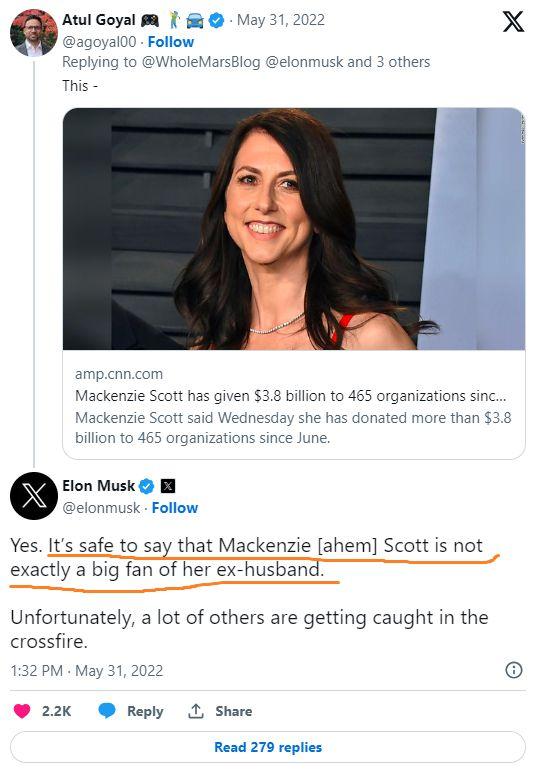Click the Share upload arrow icon

click(x=196, y=711)
